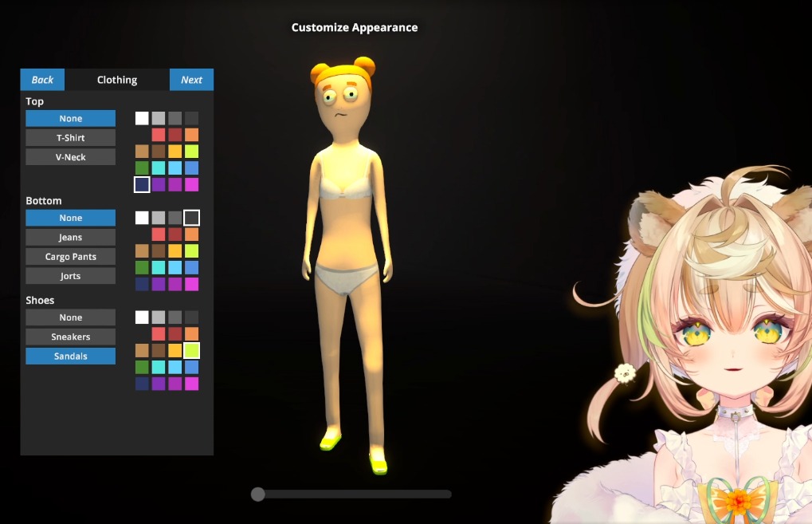Viewport: 812px width, 524px height.
Task: Pick the tan swatch for Top
Action: pyautogui.click(x=142, y=152)
